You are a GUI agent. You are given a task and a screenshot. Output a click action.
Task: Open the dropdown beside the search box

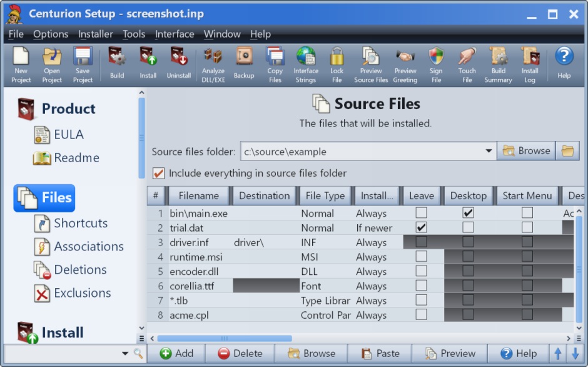click(x=126, y=354)
